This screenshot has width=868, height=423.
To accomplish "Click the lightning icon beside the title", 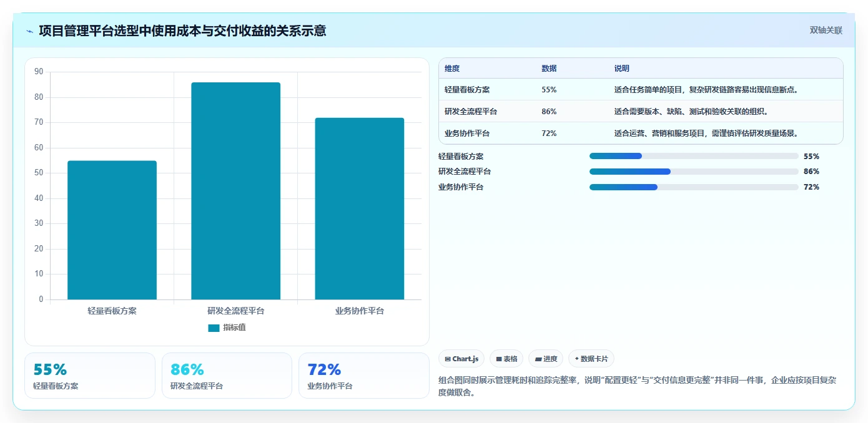I will (x=29, y=31).
